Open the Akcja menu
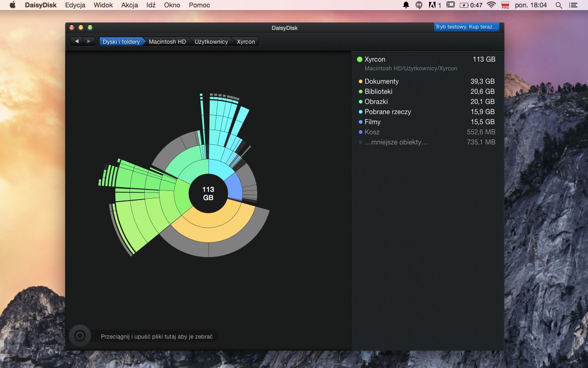This screenshot has width=588, height=368. click(130, 5)
